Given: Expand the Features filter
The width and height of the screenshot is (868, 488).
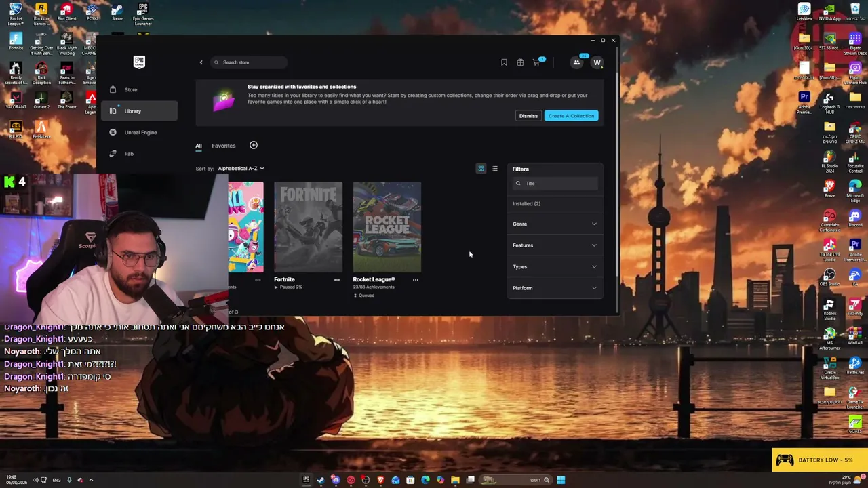Looking at the screenshot, I should coord(555,245).
